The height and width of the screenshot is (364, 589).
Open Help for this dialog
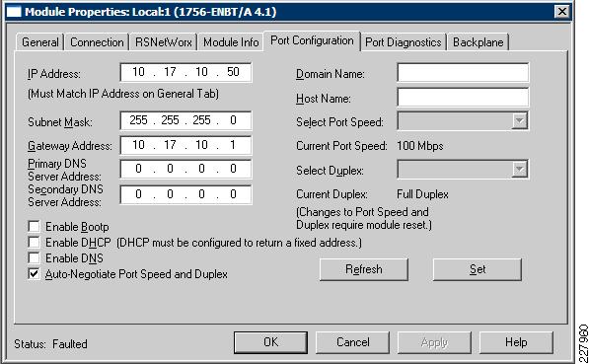point(516,342)
